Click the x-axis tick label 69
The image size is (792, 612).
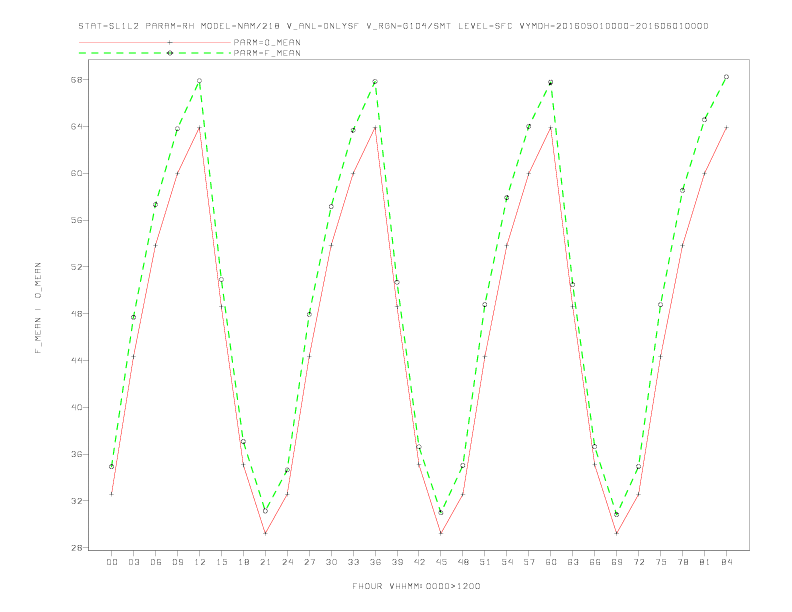pyautogui.click(x=617, y=562)
